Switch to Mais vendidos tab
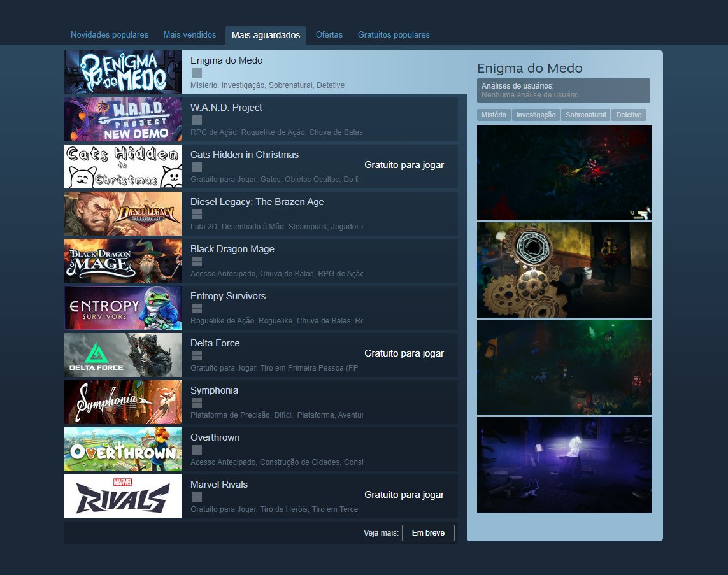 (189, 35)
